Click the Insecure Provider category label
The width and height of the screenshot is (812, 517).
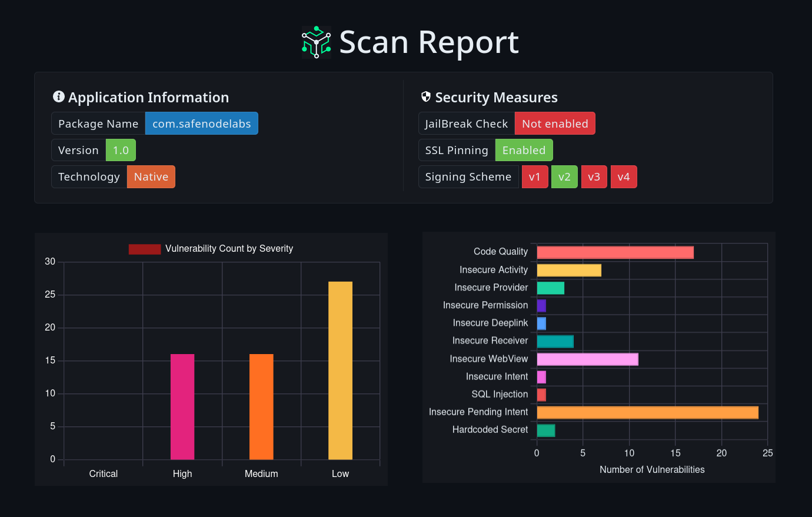click(x=491, y=287)
